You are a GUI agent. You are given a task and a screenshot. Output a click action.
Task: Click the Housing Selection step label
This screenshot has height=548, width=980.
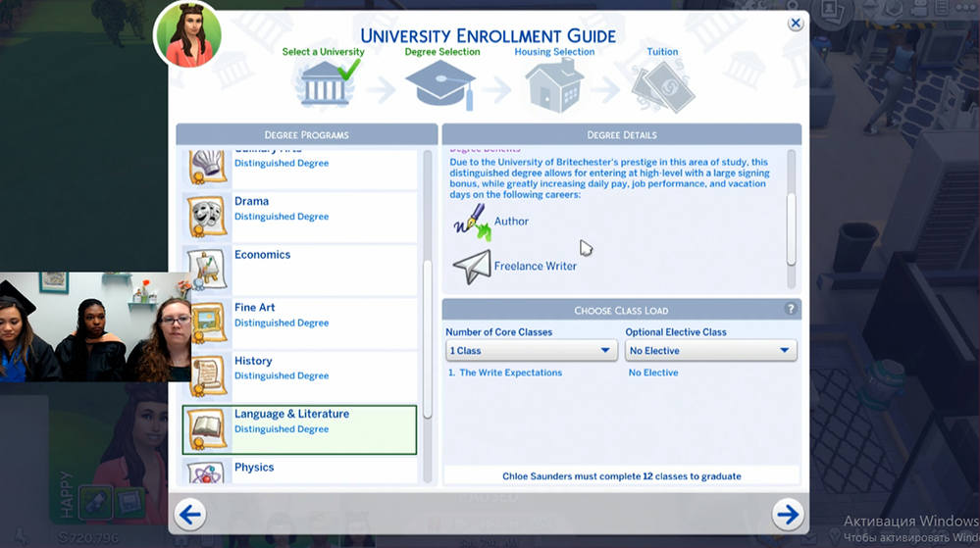[x=554, y=52]
